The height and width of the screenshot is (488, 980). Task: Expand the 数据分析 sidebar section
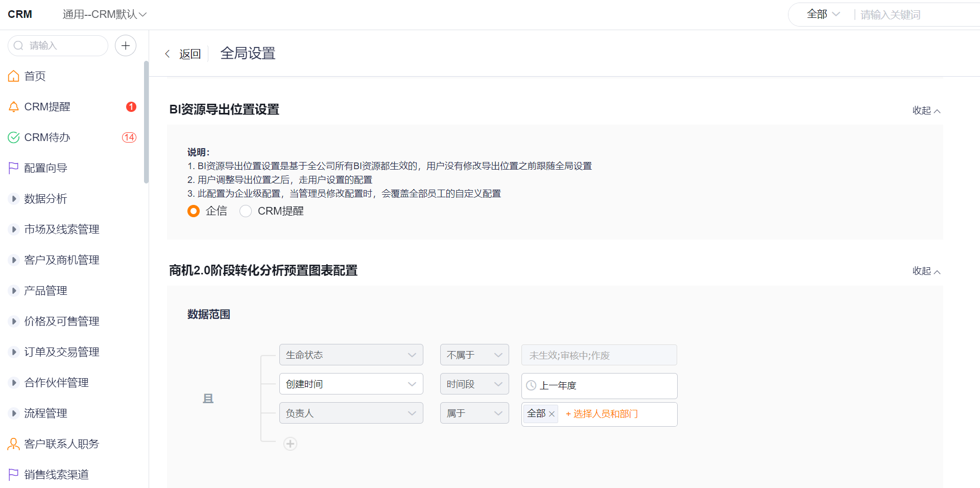pyautogui.click(x=46, y=199)
